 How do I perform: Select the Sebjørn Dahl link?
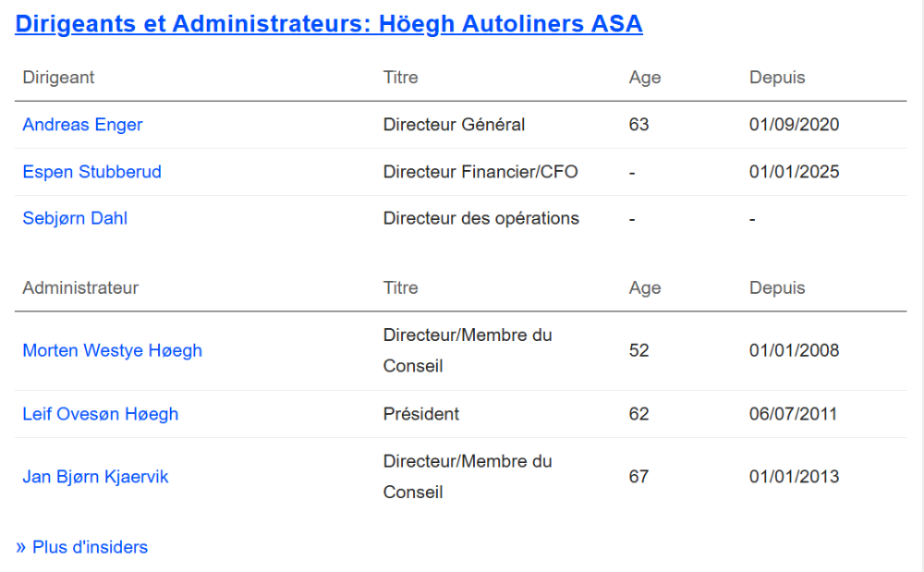click(75, 219)
